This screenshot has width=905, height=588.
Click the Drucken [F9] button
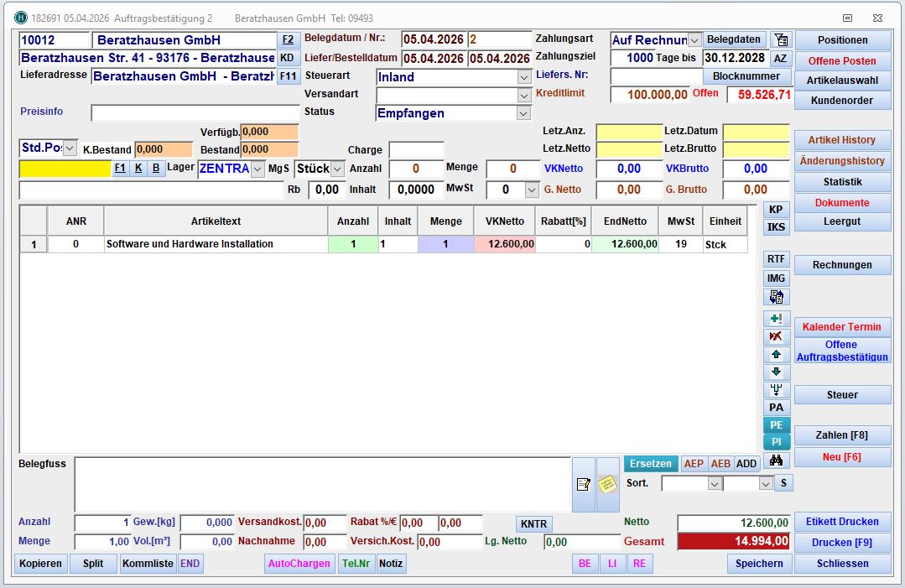click(x=842, y=543)
